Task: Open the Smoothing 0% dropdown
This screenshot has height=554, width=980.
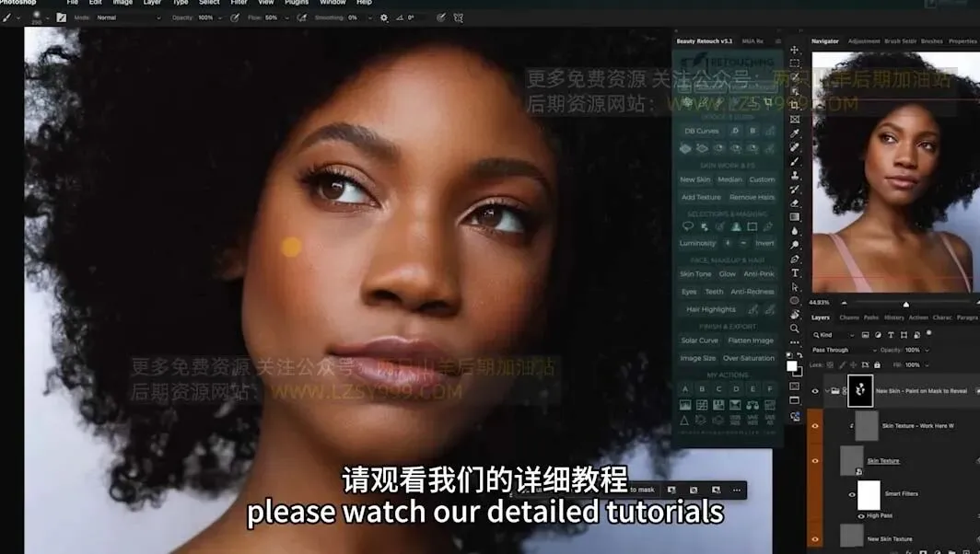Action: 369,17
